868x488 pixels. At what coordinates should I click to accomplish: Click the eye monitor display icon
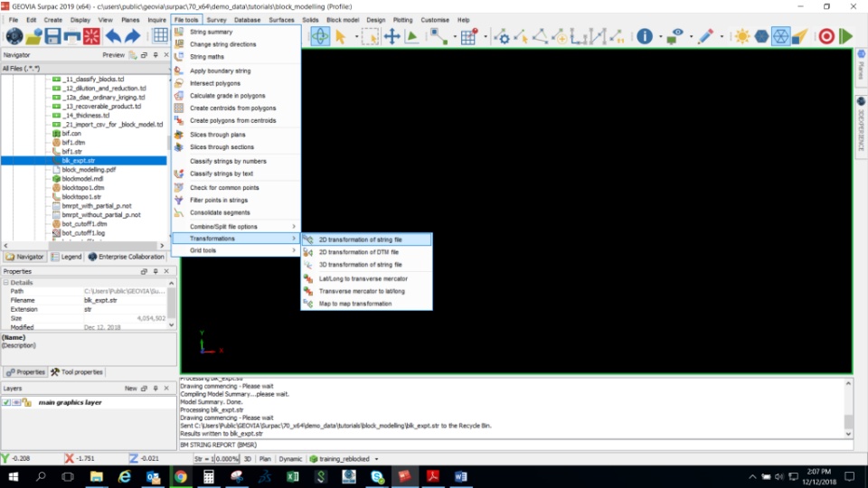coord(675,36)
